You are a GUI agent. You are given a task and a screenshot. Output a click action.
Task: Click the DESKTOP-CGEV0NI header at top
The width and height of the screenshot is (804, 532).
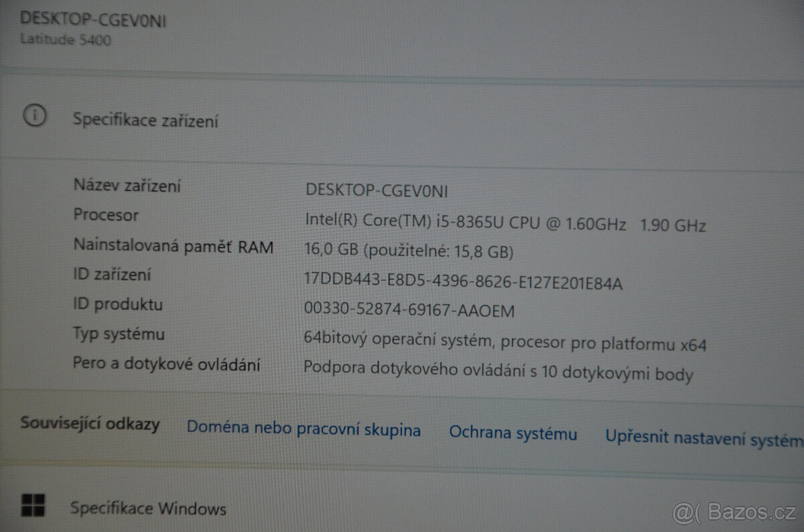[94, 21]
